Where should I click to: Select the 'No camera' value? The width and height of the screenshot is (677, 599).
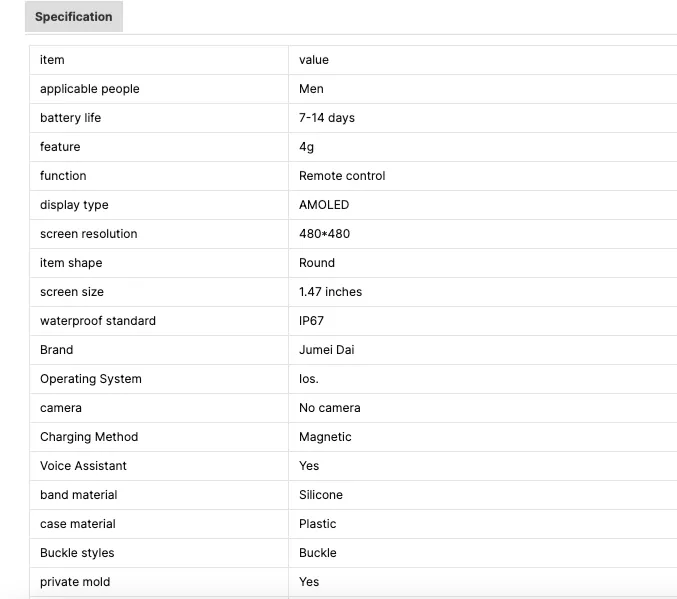[x=330, y=408]
